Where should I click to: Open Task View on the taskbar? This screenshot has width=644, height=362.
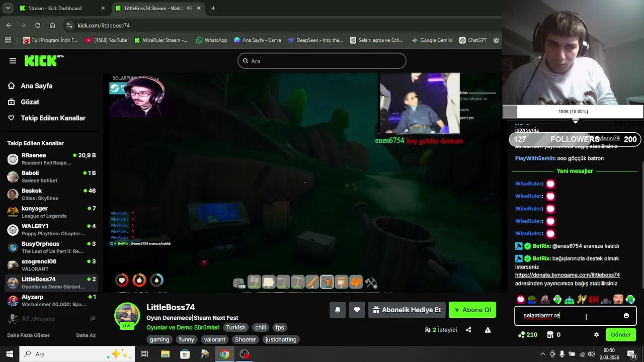point(145,354)
